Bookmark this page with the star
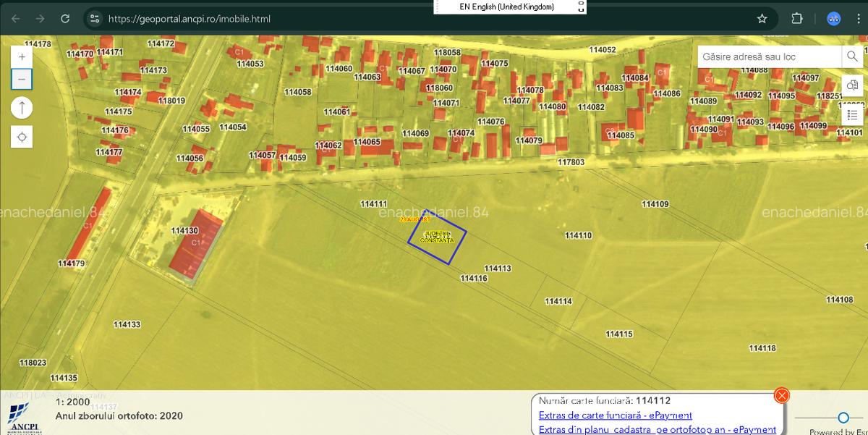The width and height of the screenshot is (868, 435). 762,19
